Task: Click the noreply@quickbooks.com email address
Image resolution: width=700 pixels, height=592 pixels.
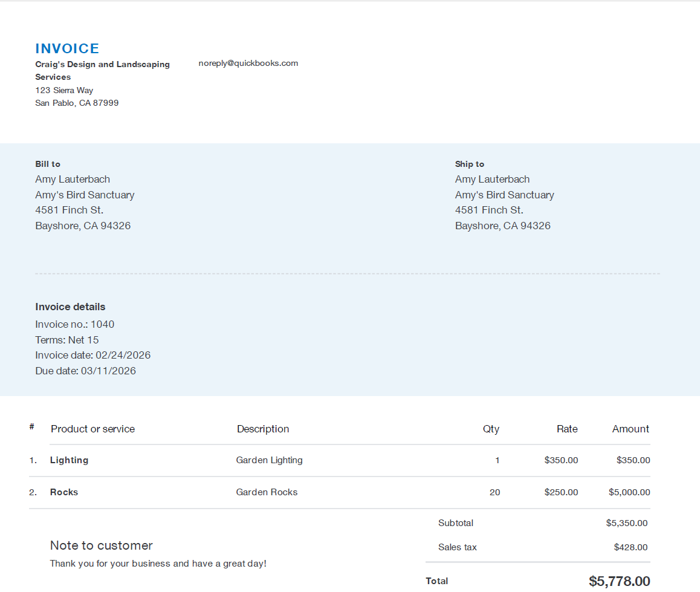Action: [248, 63]
